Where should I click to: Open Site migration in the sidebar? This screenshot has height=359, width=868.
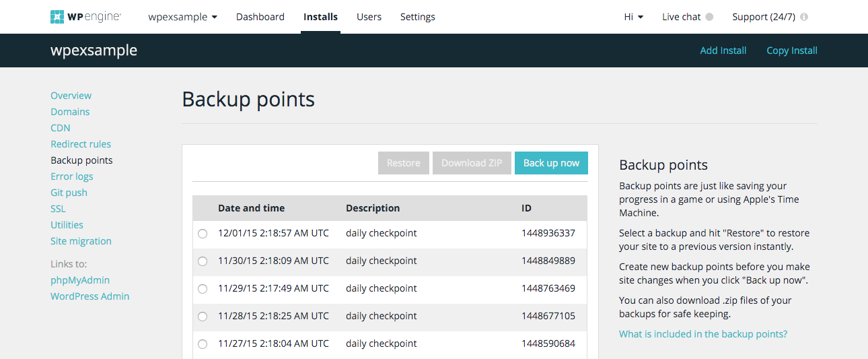(81, 241)
